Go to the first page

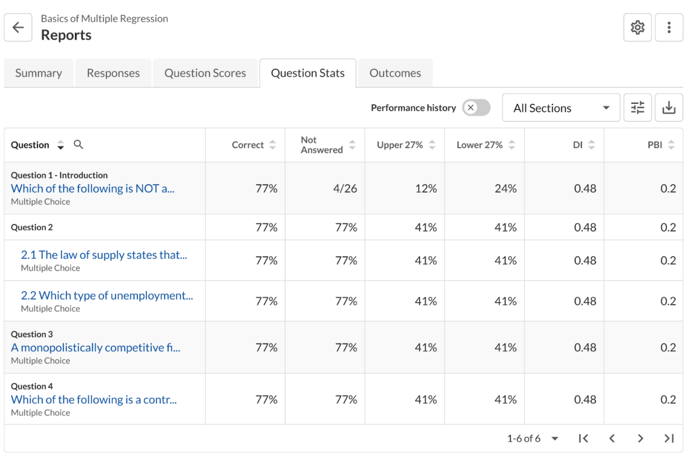coord(583,438)
